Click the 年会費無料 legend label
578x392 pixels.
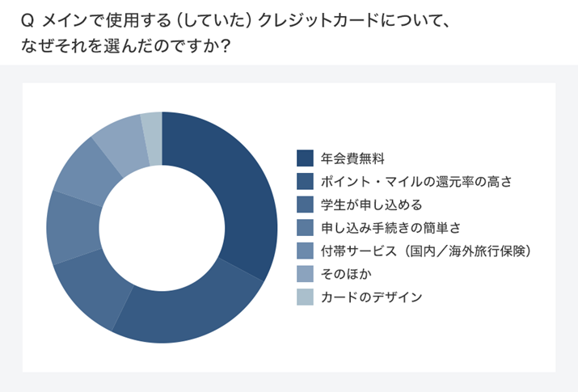click(347, 158)
